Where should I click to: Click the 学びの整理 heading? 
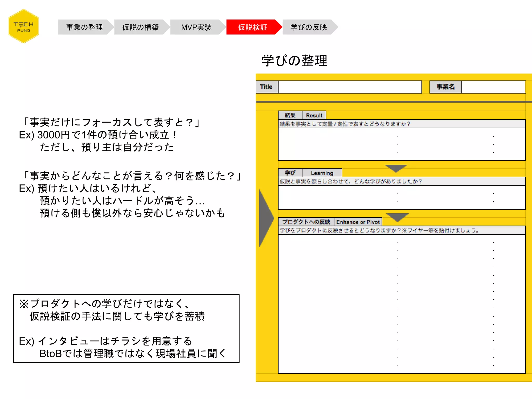point(294,61)
